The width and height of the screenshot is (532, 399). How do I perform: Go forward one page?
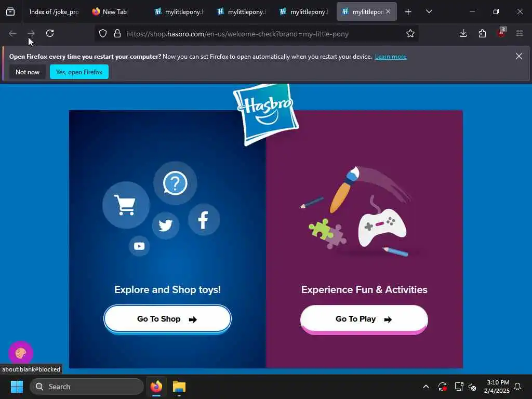pos(31,33)
